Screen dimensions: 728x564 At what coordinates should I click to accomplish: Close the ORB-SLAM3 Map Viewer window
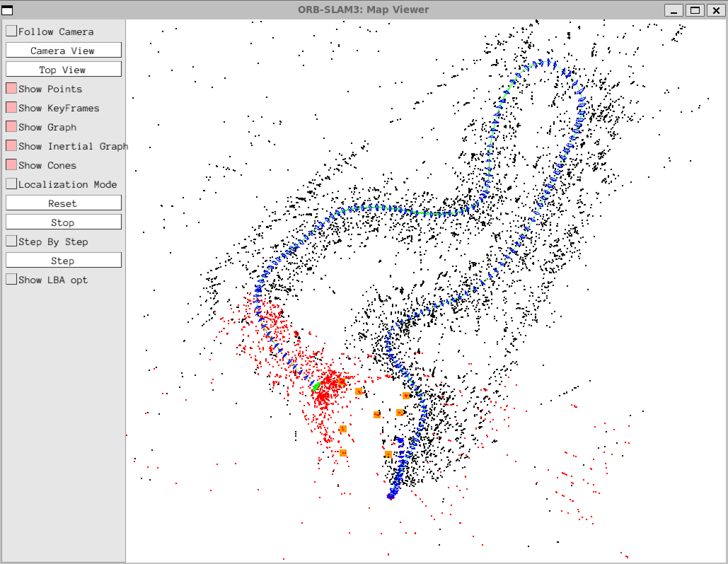pos(716,10)
